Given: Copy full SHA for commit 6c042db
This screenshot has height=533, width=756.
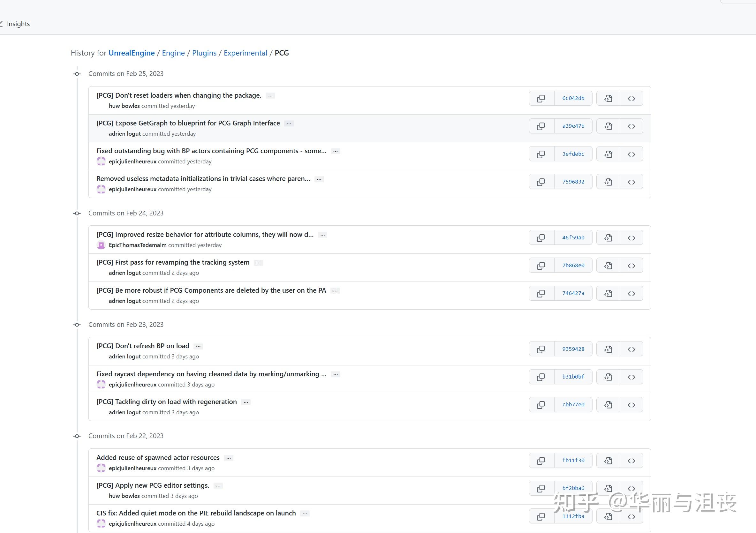Looking at the screenshot, I should [541, 98].
